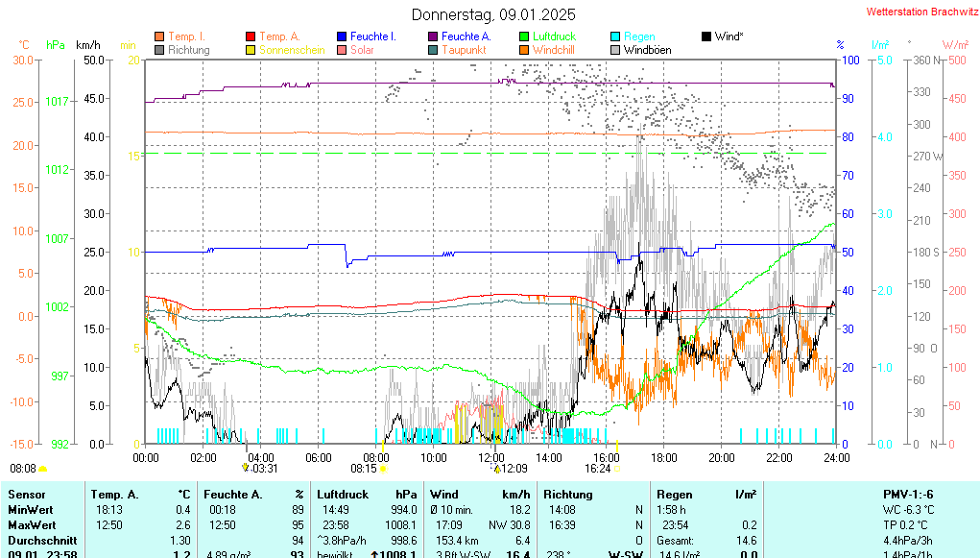
Task: Click the red Temp. A. legend square
Action: 251,36
